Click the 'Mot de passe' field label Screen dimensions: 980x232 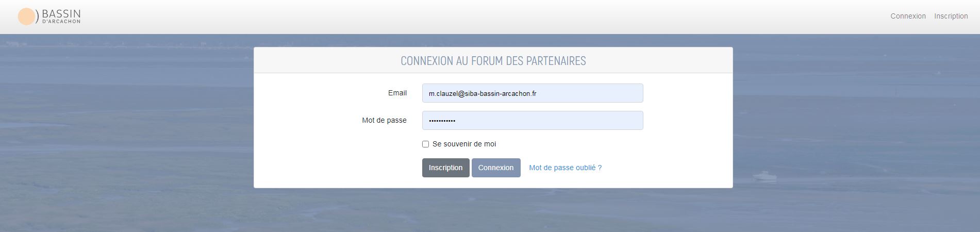[x=384, y=121]
